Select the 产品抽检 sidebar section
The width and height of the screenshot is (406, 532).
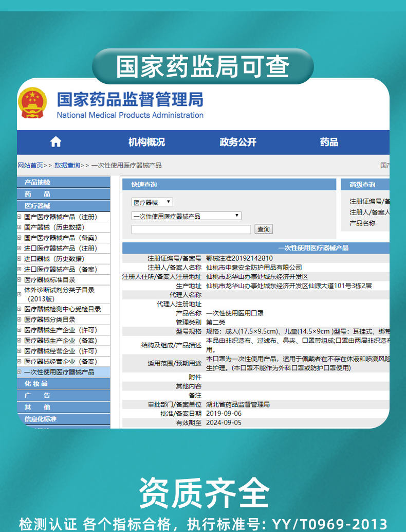pos(64,182)
